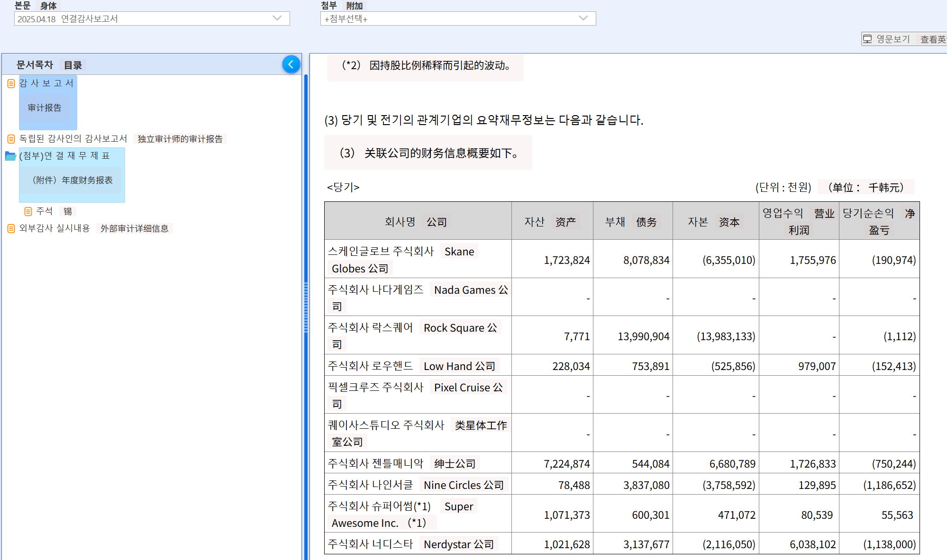The image size is (947, 560).
Task: Open the 첨부 attachment dropdown showing +첨부선택+
Action: [x=458, y=18]
